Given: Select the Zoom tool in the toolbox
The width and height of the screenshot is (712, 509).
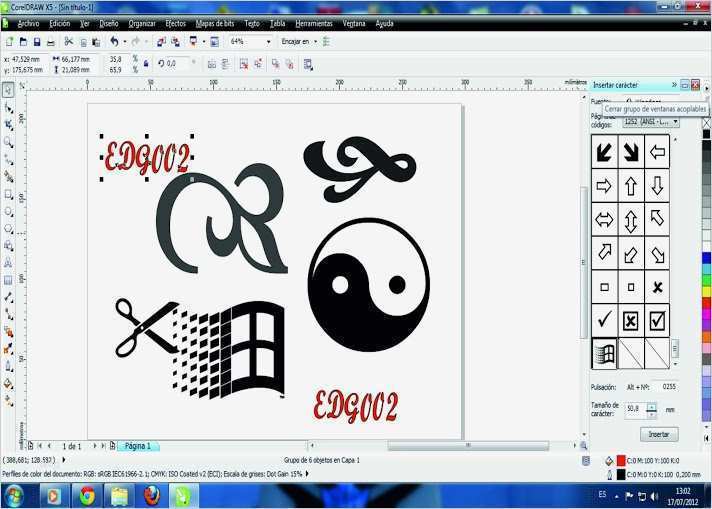Looking at the screenshot, I should click(x=8, y=142).
